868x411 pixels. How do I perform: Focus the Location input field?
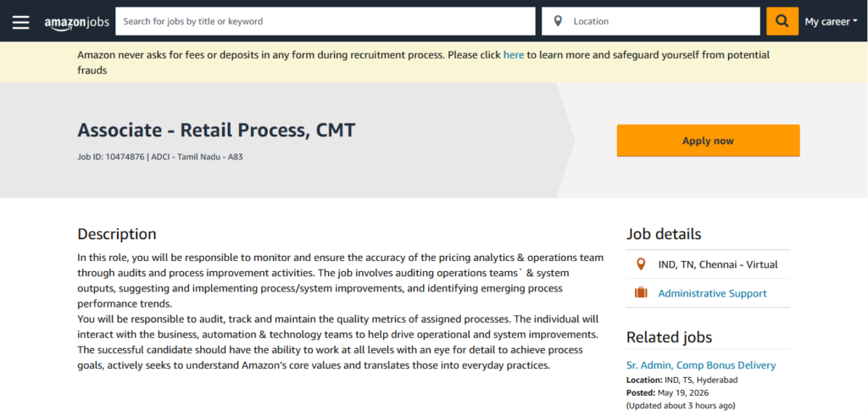[x=651, y=21]
